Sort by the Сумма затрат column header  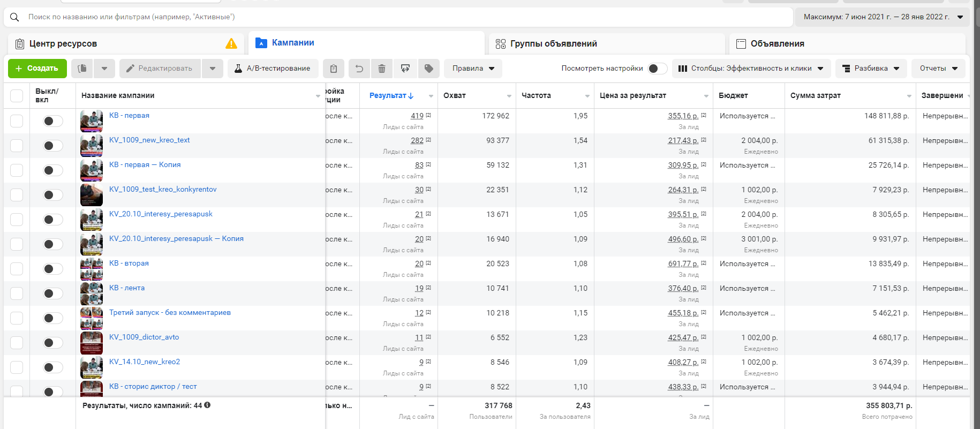pos(816,95)
